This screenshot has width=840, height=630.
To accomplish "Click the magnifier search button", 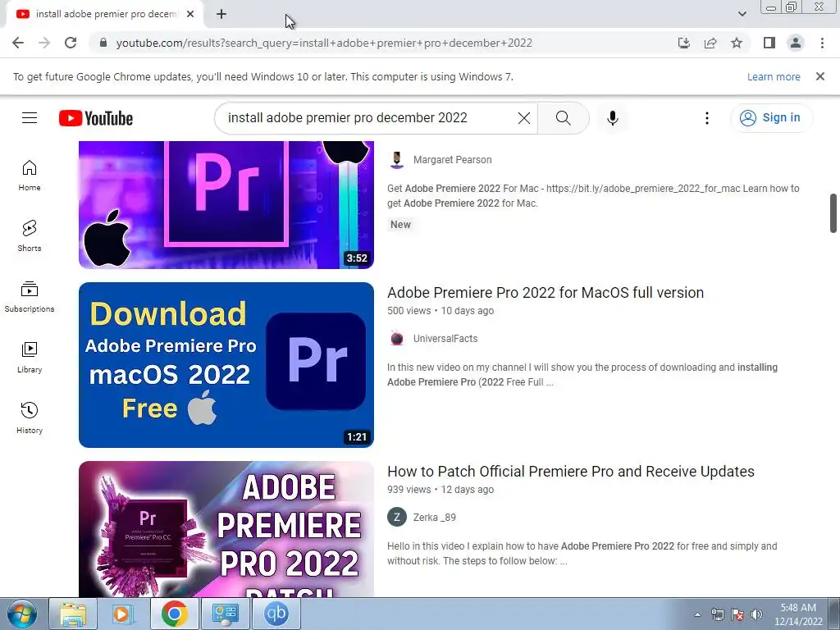I will [563, 118].
